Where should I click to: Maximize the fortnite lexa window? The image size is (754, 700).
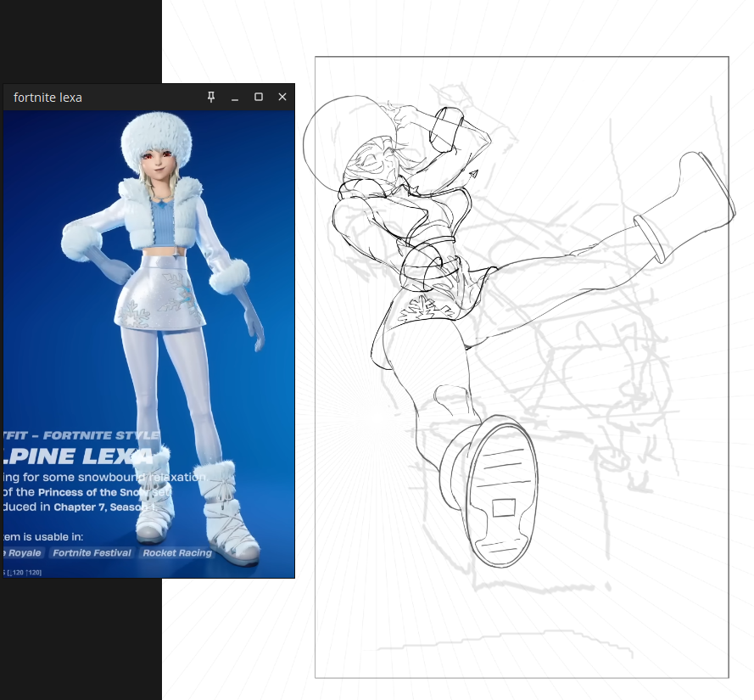click(x=258, y=98)
